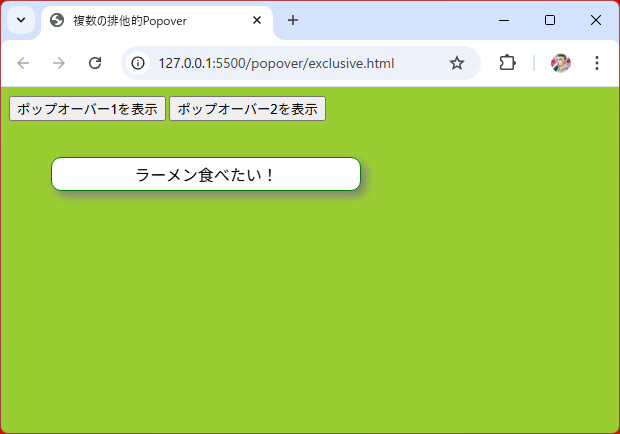Minimize the Chrome window
Screen dimensions: 620x434
[x=503, y=20]
